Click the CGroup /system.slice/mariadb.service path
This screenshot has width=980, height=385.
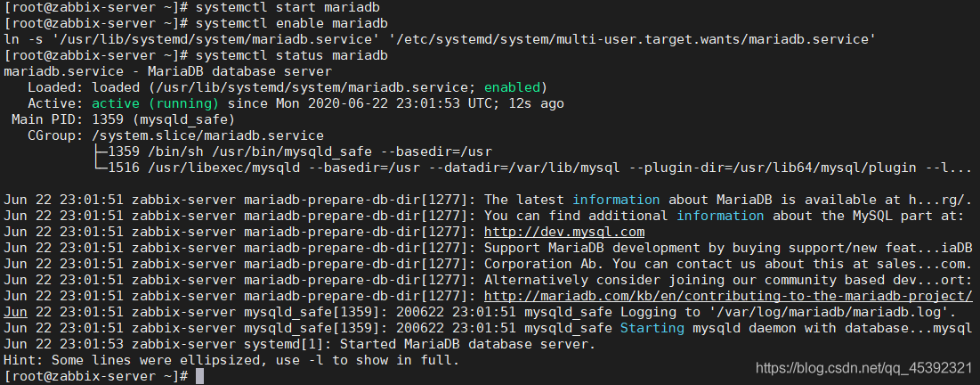pos(207,135)
